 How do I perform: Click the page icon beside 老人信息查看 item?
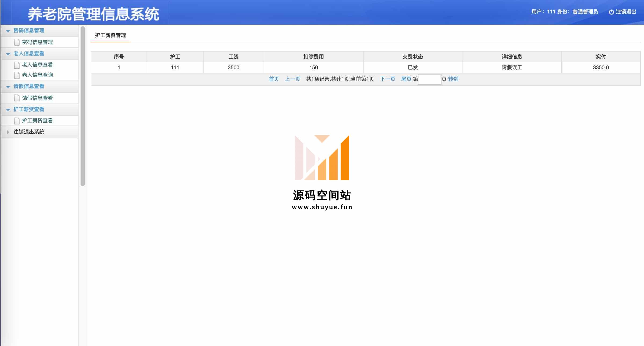(17, 65)
